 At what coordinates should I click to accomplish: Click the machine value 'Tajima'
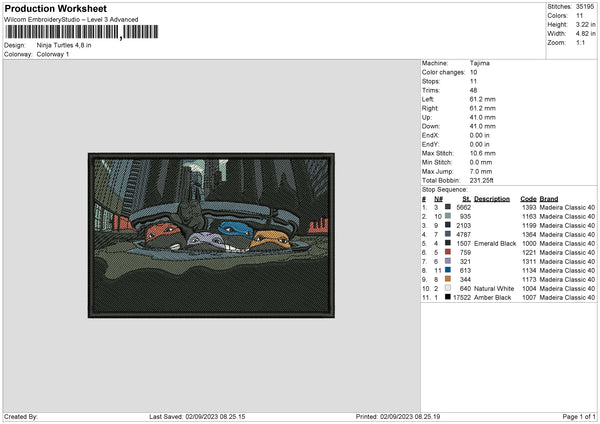[x=479, y=63]
